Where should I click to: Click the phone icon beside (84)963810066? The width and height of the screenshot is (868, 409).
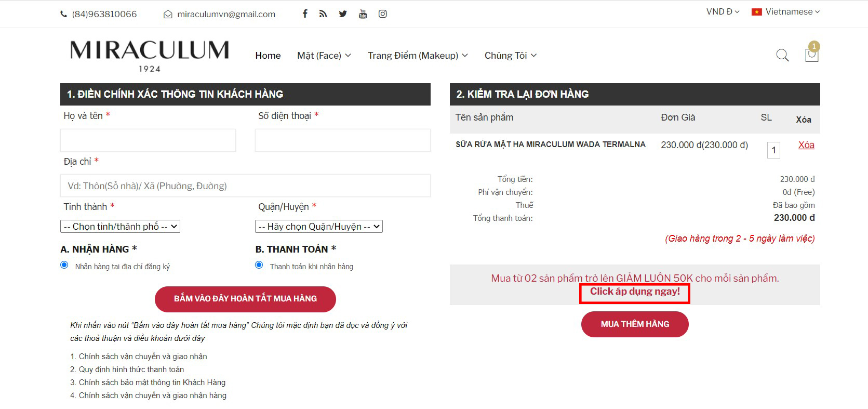pos(64,14)
